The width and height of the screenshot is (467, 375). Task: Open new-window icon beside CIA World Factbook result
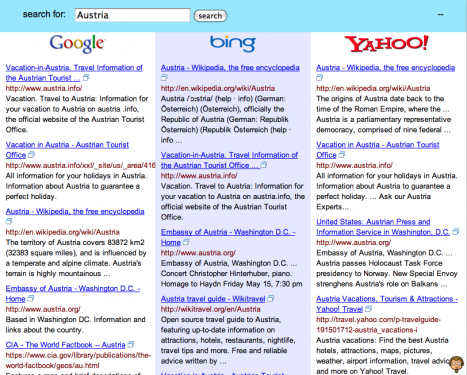pyautogui.click(x=131, y=344)
